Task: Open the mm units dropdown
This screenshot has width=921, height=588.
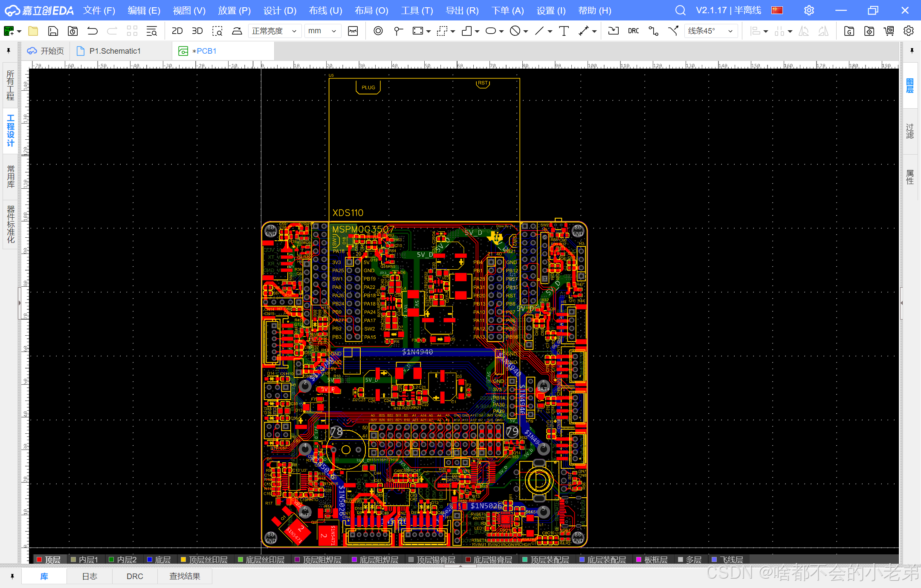Action: tap(323, 31)
